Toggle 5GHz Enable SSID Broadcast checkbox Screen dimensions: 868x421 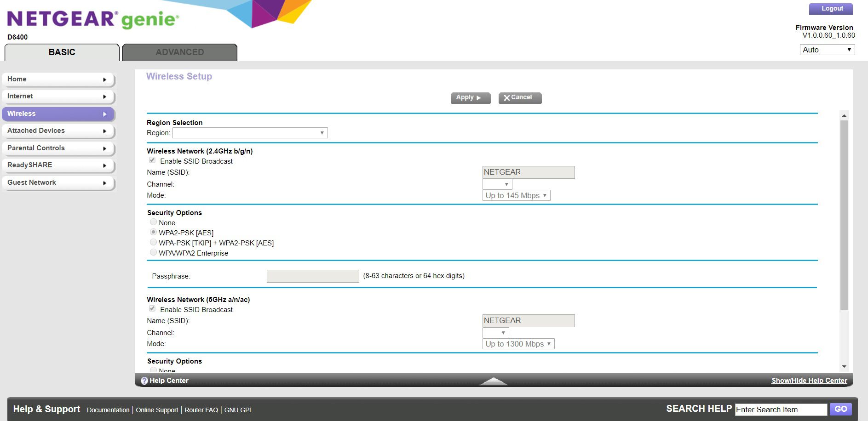(152, 309)
